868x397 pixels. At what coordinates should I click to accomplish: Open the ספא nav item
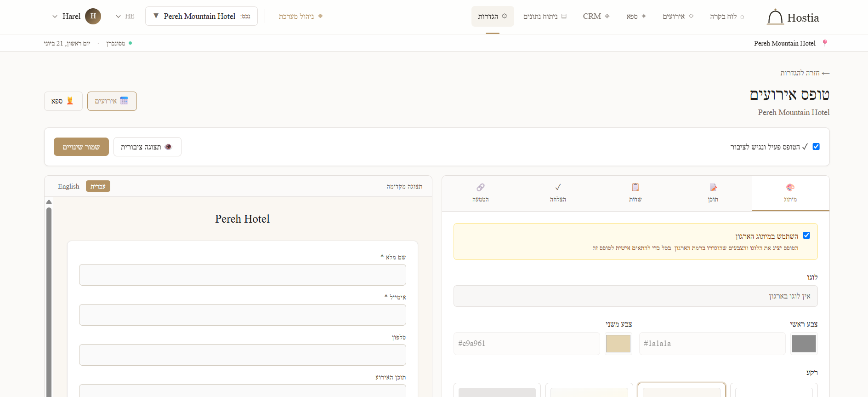click(x=636, y=16)
